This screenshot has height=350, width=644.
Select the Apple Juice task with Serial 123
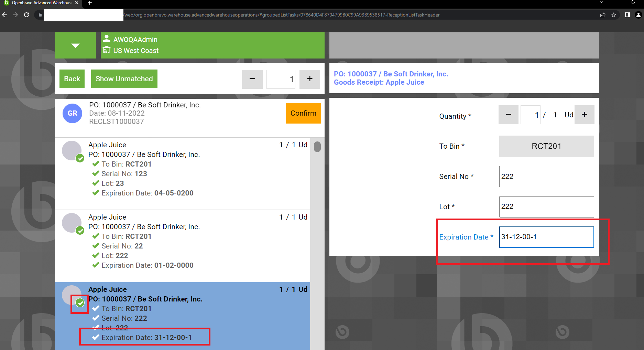(183, 173)
